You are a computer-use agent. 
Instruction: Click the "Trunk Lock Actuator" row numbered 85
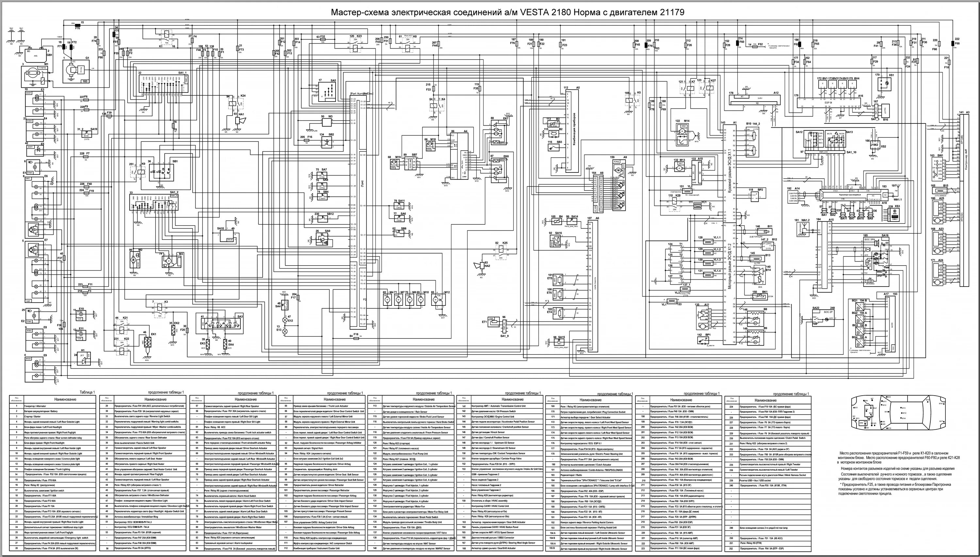(322, 406)
